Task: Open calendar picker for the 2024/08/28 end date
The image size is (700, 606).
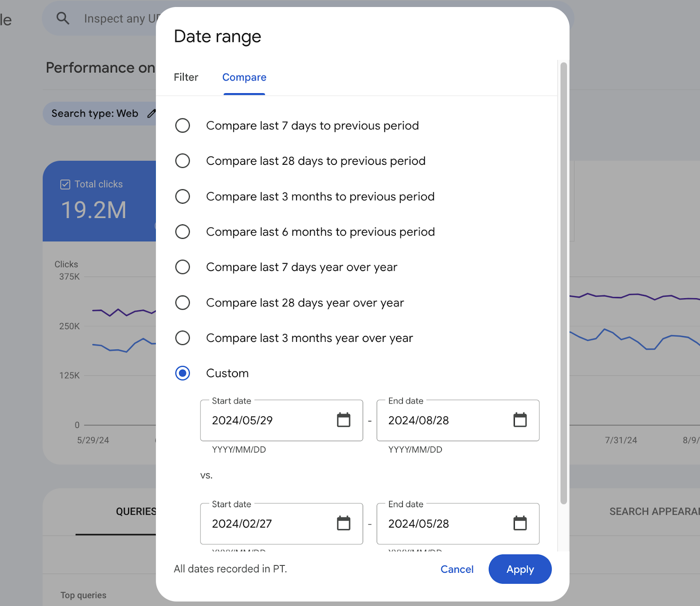Action: (x=520, y=420)
